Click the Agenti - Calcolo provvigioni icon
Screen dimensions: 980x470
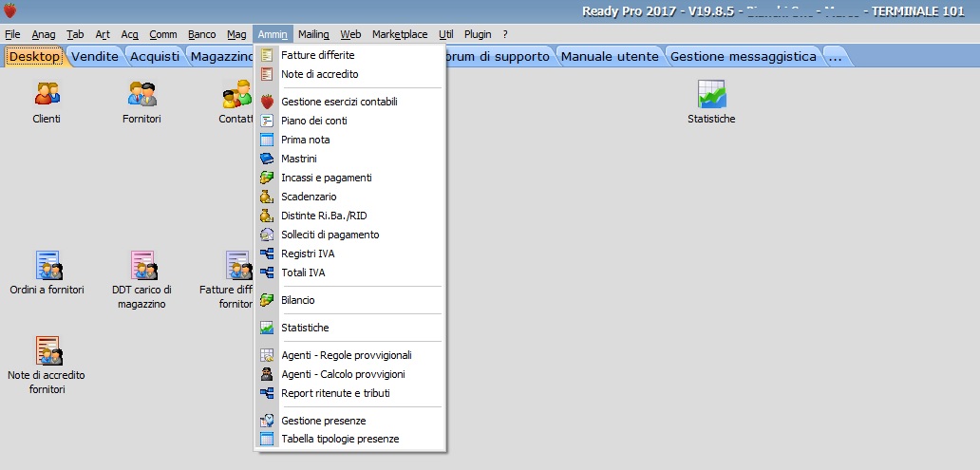click(267, 374)
